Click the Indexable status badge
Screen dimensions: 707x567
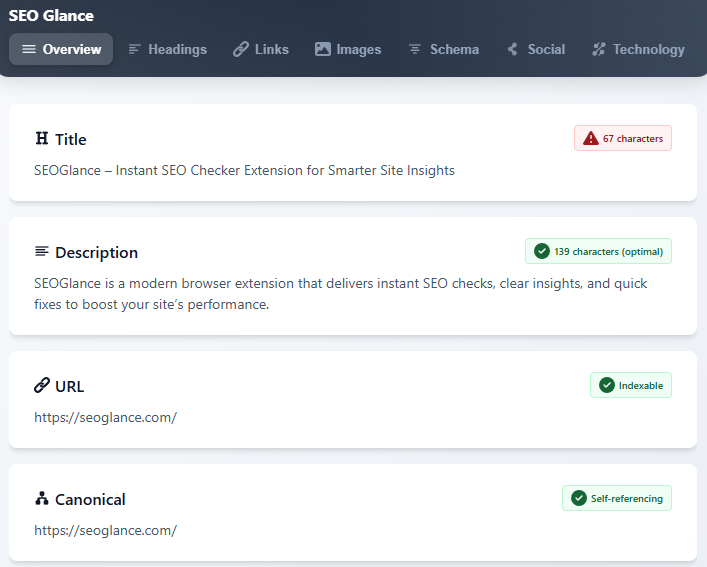pos(631,385)
